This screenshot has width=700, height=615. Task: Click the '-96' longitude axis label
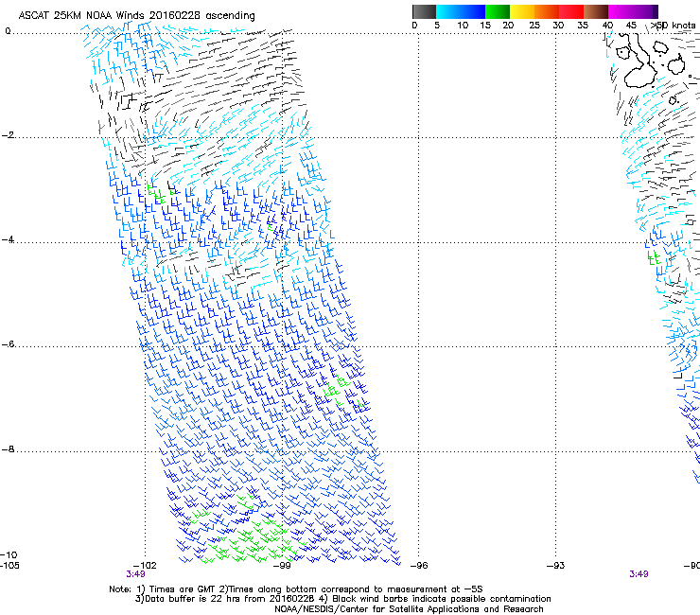click(419, 566)
